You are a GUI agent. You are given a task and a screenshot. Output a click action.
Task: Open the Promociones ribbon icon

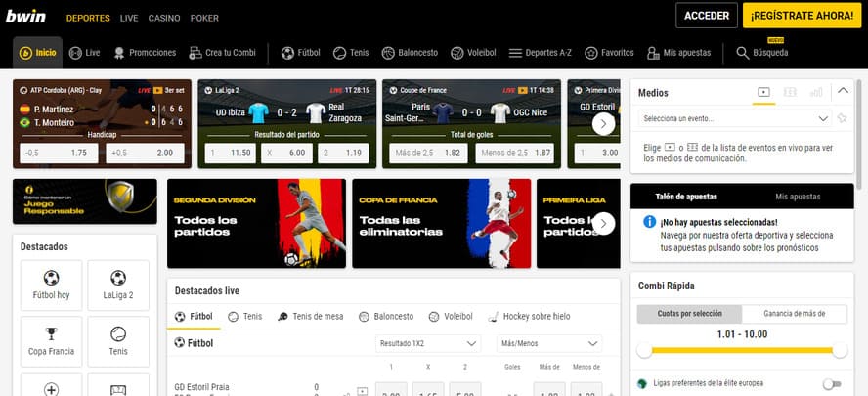point(119,53)
